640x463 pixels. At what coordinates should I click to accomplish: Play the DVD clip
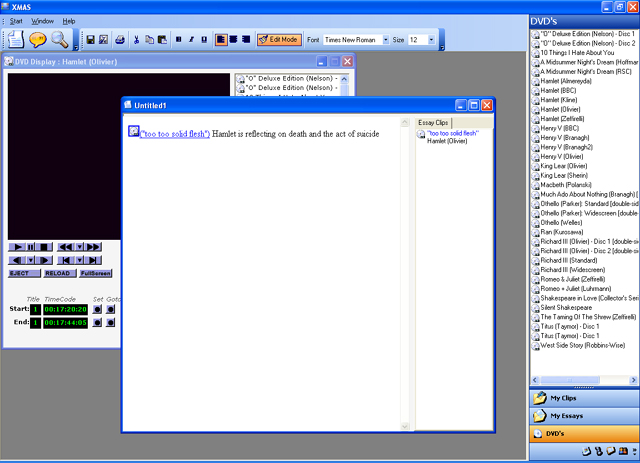pos(17,247)
